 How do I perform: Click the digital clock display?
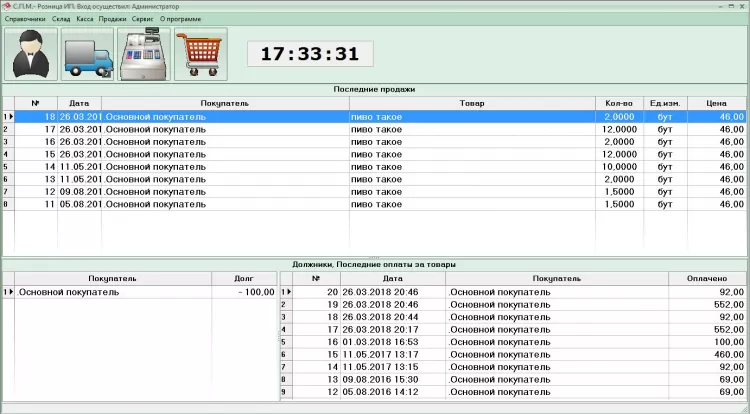pyautogui.click(x=310, y=54)
